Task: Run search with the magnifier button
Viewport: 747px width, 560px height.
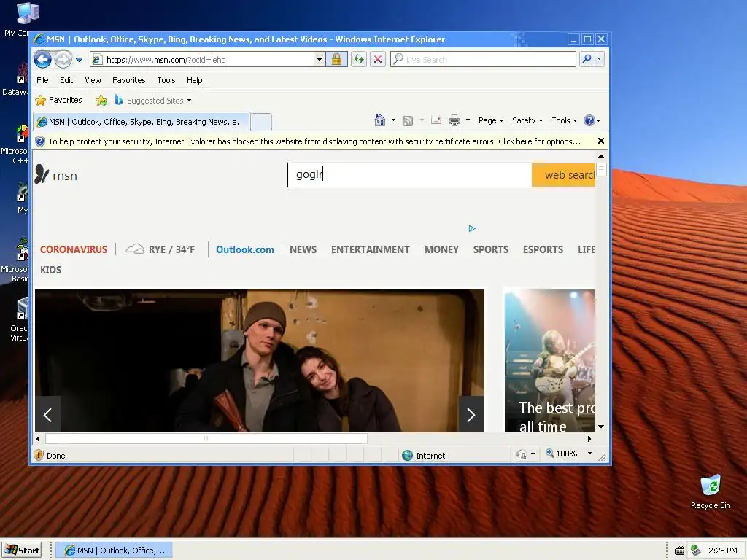Action: (587, 59)
